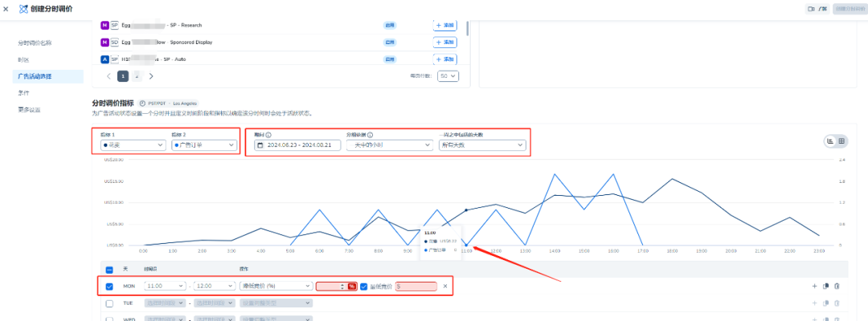Click the $ minimum bid input field
This screenshot has width=868, height=321.
pos(416,286)
